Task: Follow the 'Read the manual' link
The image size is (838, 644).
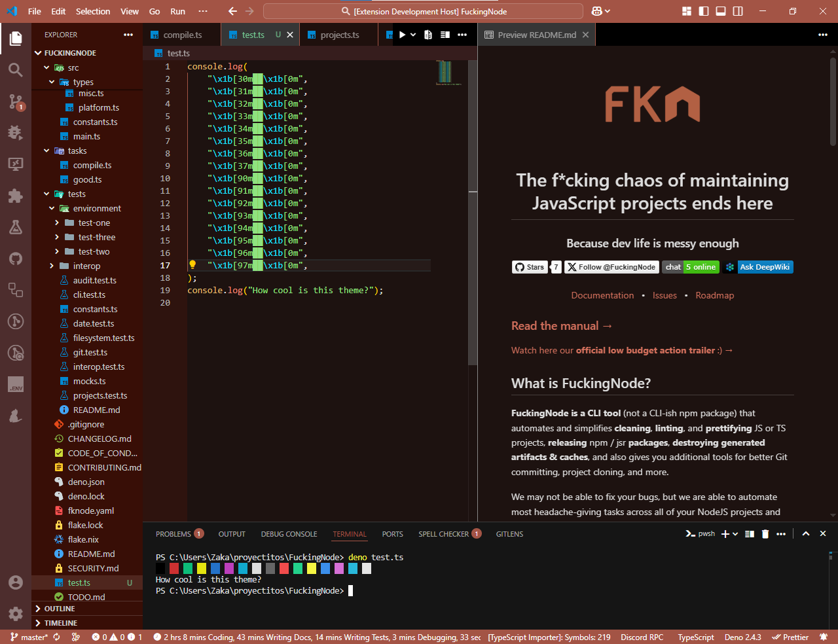Action: point(562,326)
